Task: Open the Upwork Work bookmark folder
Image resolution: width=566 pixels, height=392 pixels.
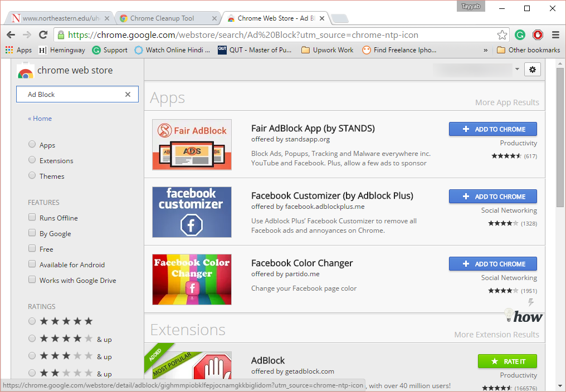Action: pos(328,50)
